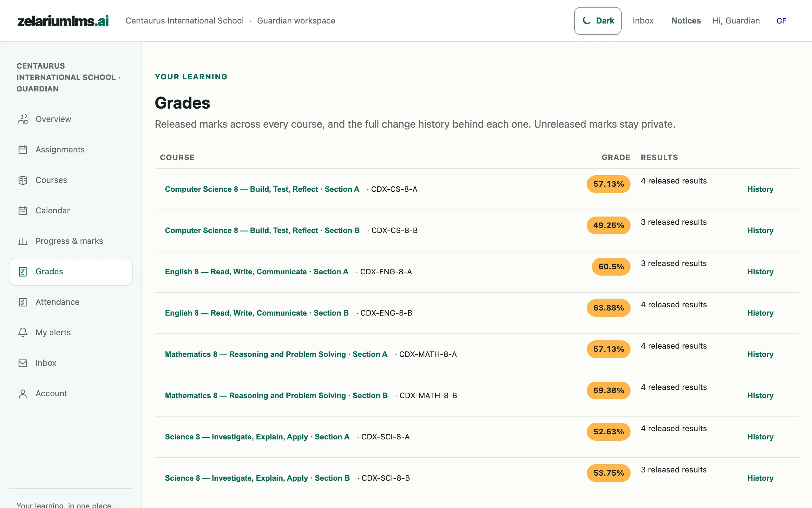The width and height of the screenshot is (812, 508).
Task: Select the Attendance menu item label
Action: click(58, 302)
